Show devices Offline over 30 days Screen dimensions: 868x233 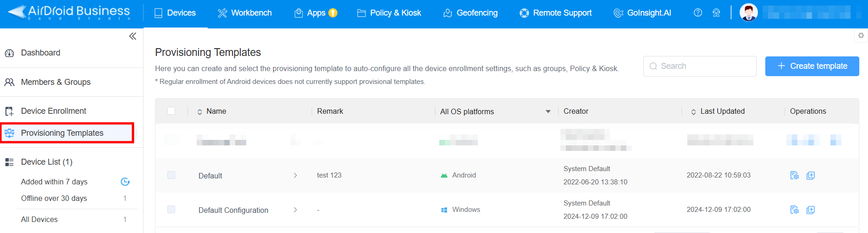click(54, 198)
